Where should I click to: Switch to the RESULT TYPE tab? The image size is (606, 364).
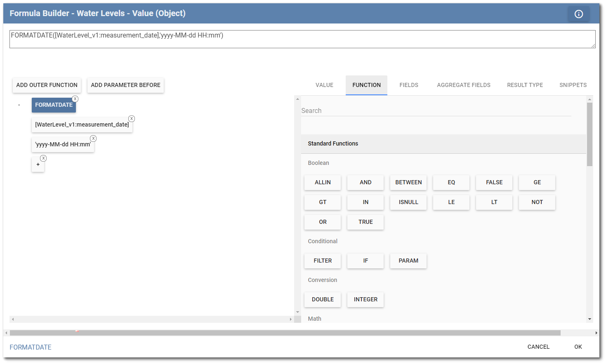tap(525, 85)
